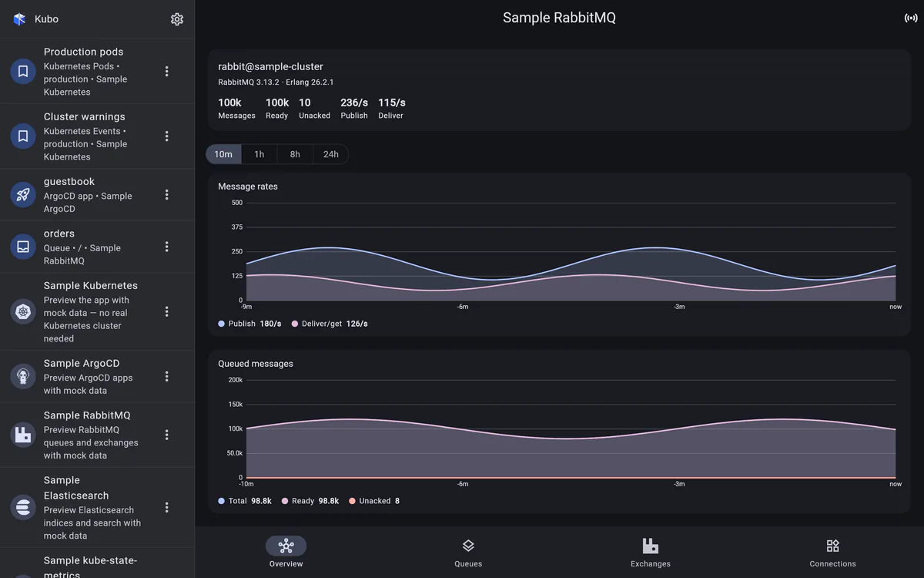Click the live broadcast icon top-right
Viewport: 924px width, 578px height.
(911, 18)
